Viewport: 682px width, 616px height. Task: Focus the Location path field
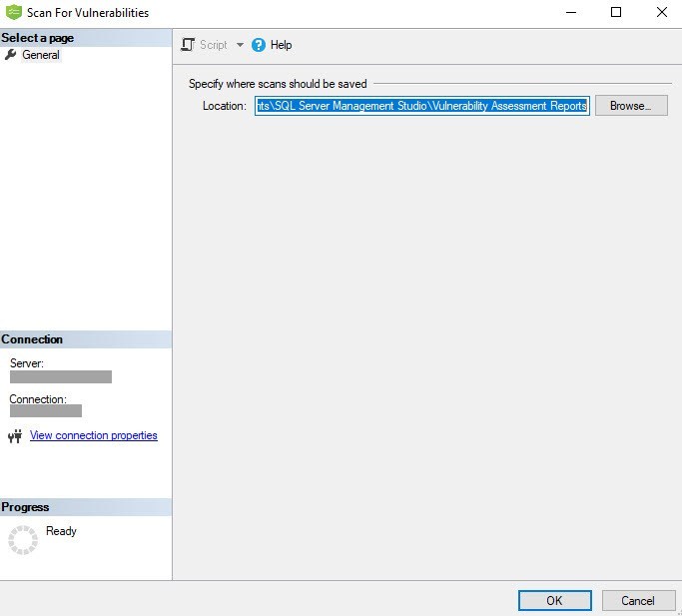421,106
